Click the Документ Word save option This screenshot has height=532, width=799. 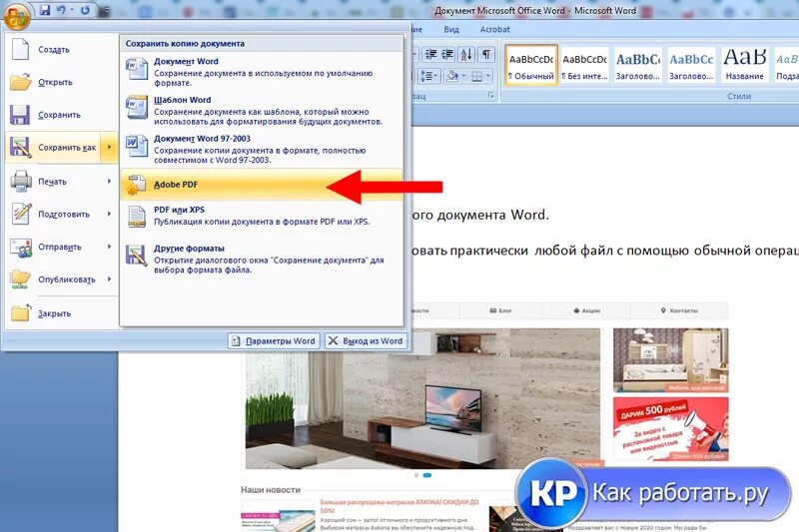tap(262, 71)
